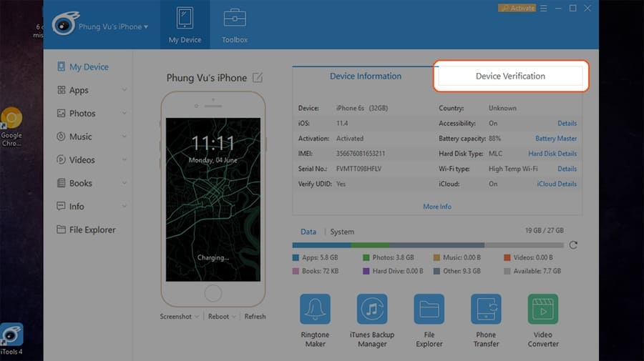Switch to Device Information tab
This screenshot has height=361, width=644.
point(366,76)
